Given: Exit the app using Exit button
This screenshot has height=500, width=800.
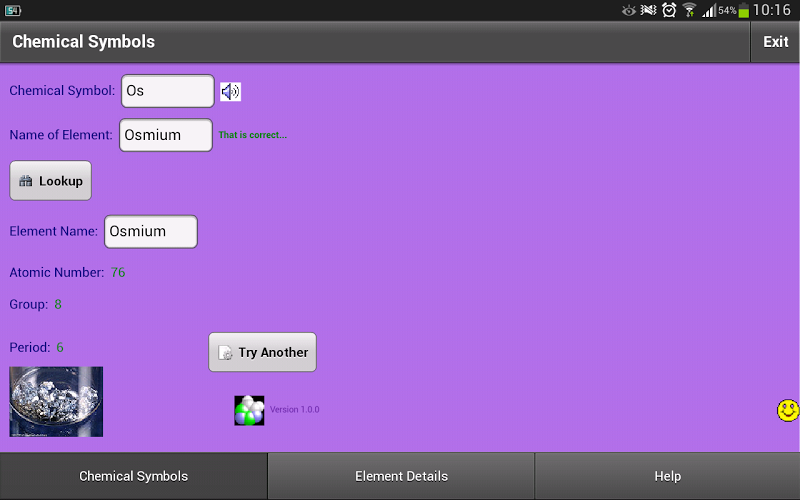Looking at the screenshot, I should (x=776, y=42).
